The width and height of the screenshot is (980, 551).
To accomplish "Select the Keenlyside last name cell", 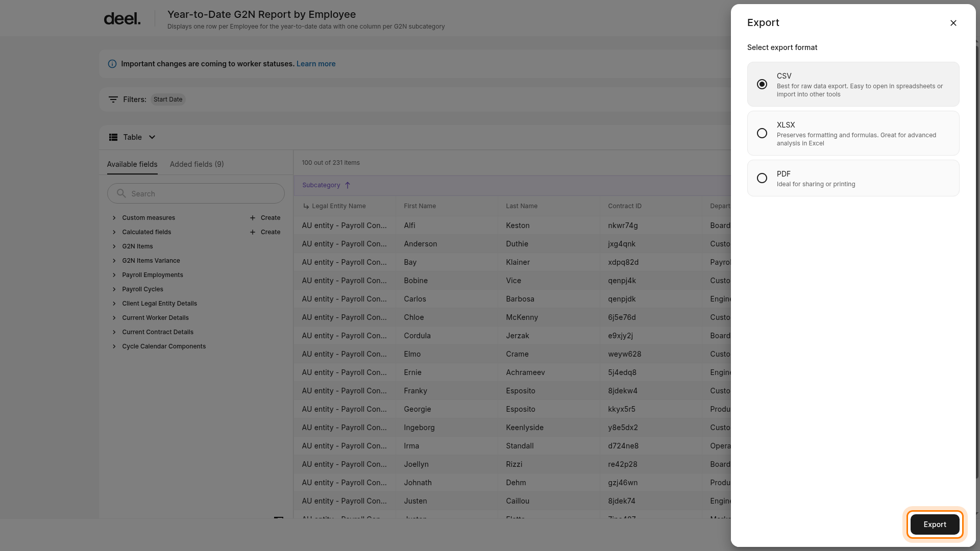I will click(x=549, y=428).
